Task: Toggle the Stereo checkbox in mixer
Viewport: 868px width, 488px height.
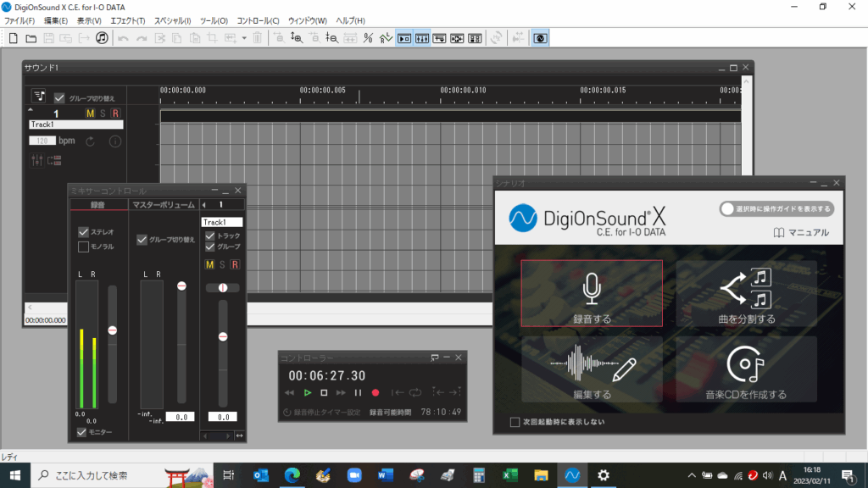Action: [x=84, y=232]
